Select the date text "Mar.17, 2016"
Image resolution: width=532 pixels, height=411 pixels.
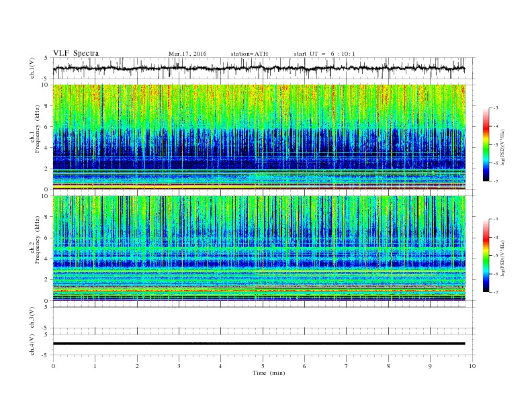(x=187, y=54)
